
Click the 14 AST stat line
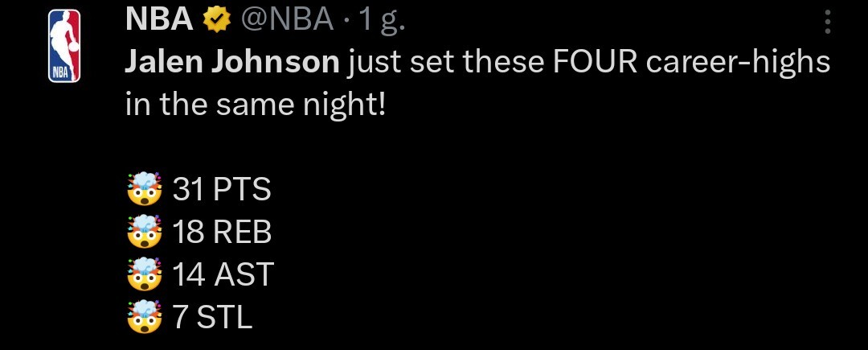point(223,275)
